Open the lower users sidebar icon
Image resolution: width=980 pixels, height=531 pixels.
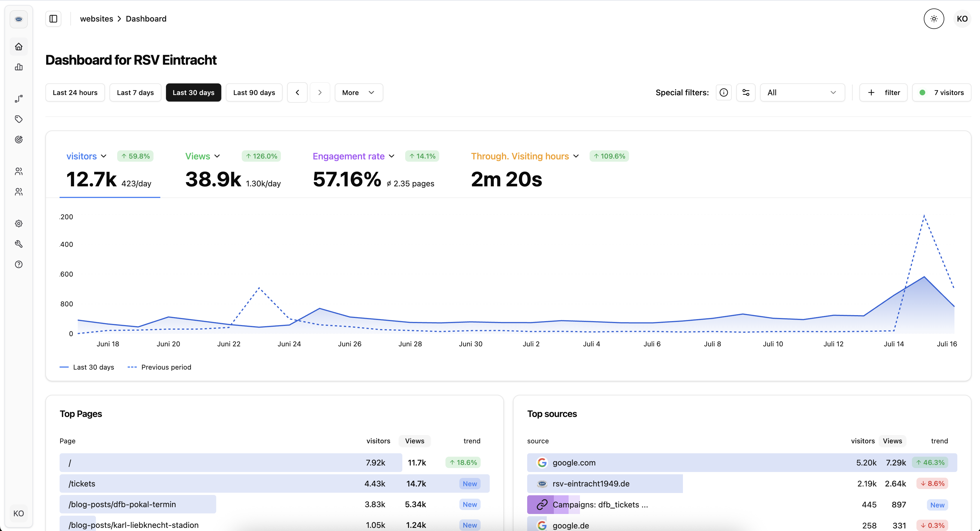(x=19, y=192)
